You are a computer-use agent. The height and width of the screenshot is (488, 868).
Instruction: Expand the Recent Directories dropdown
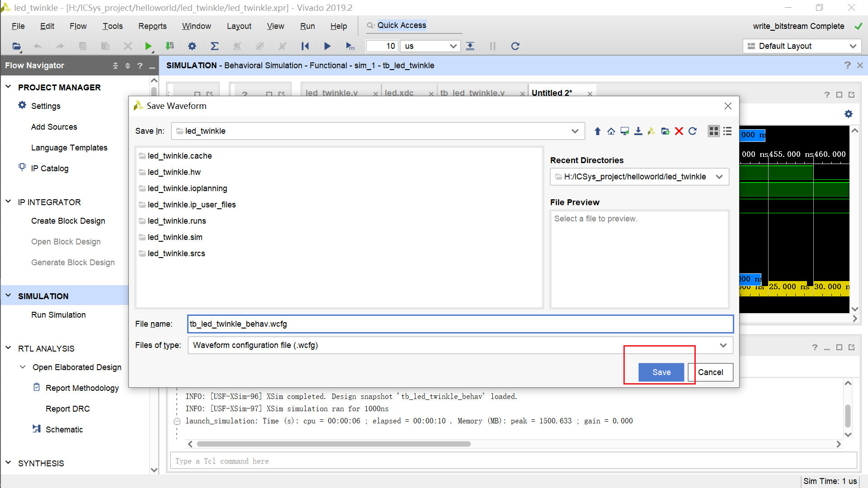(x=719, y=177)
